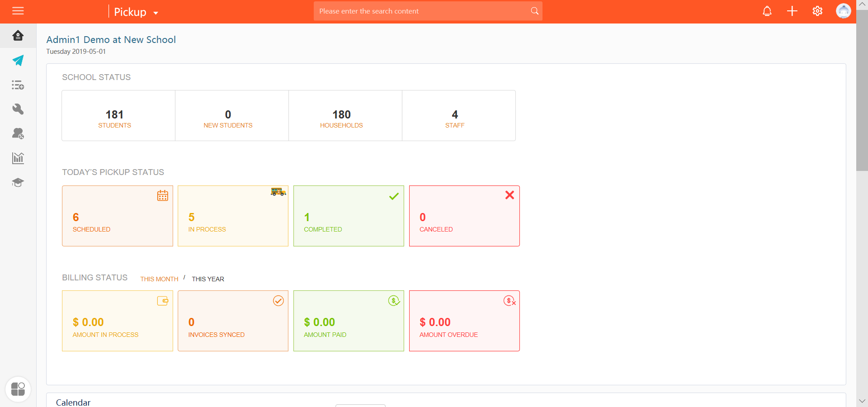Click the circled check icon on Invoices Synced card
Image resolution: width=868 pixels, height=407 pixels.
(x=278, y=301)
